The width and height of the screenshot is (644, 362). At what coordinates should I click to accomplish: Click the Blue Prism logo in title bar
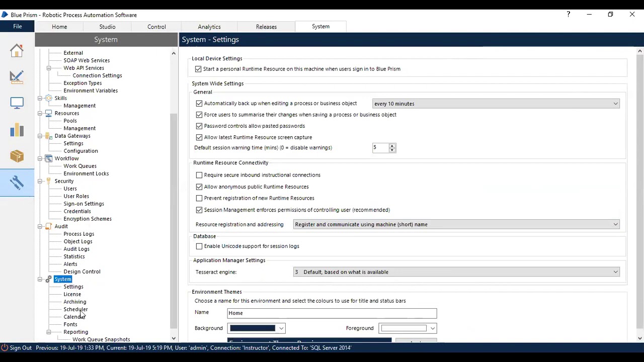[5, 15]
